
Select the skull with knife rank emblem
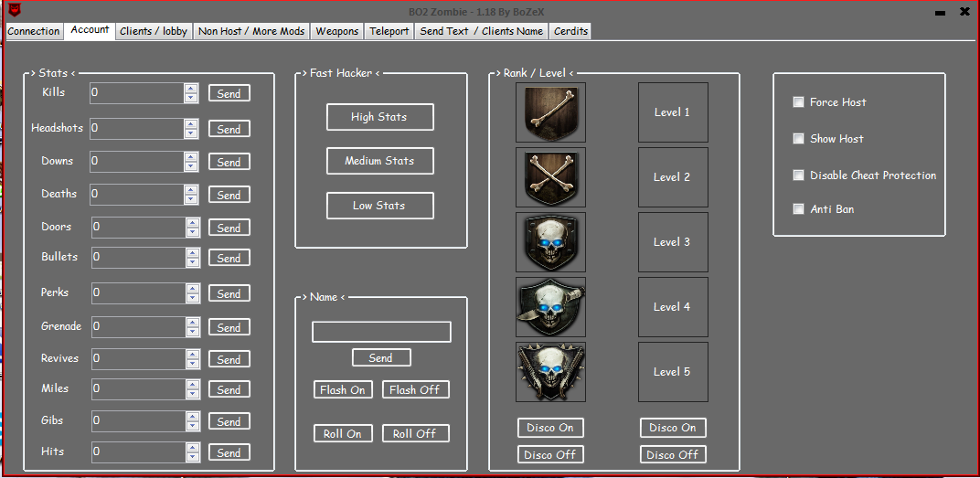click(550, 307)
